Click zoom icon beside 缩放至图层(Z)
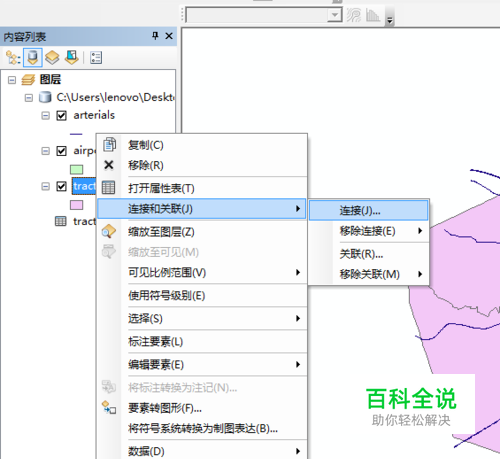This screenshot has width=500, height=459. [109, 231]
